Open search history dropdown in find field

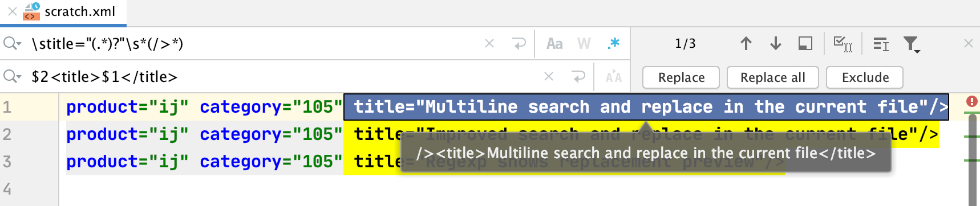coord(12,43)
